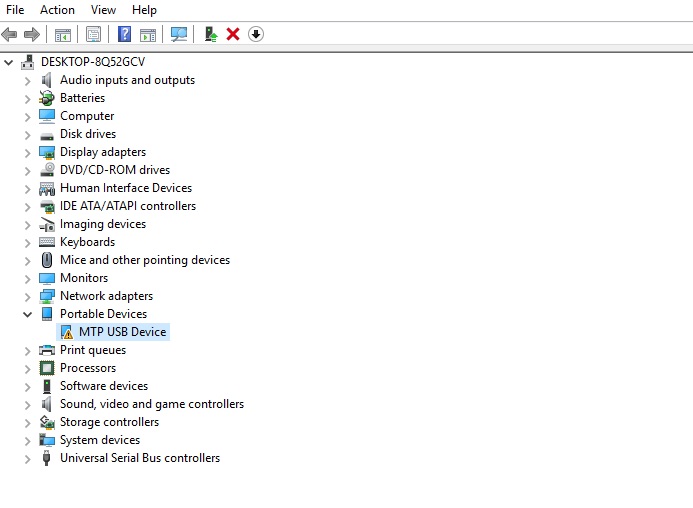Open the Action menu
Screen dimensions: 693x508
(x=57, y=10)
